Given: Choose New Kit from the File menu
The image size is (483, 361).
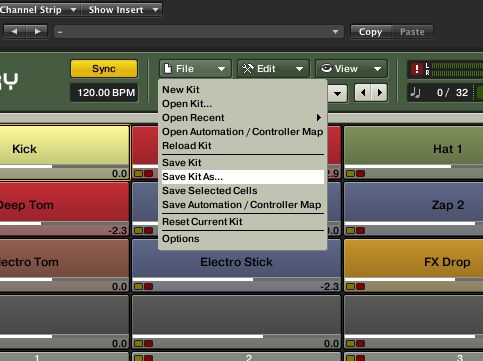Looking at the screenshot, I should click(x=242, y=90).
